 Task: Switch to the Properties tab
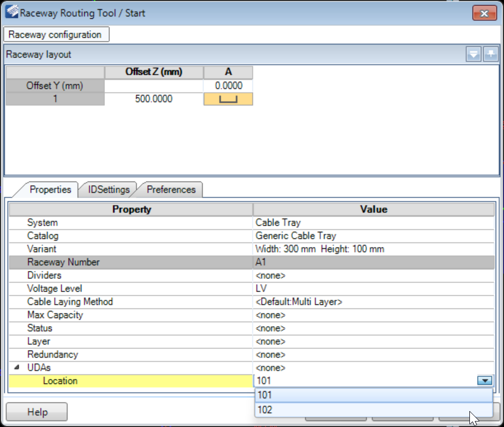tap(50, 190)
